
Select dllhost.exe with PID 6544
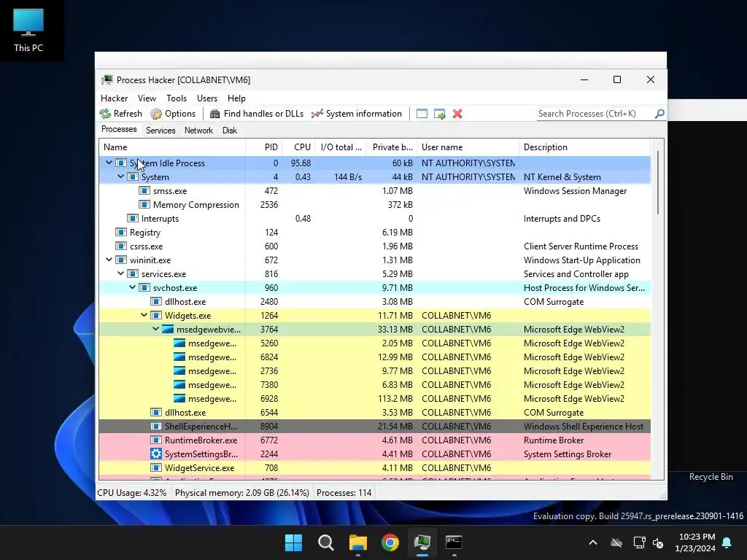click(374, 413)
